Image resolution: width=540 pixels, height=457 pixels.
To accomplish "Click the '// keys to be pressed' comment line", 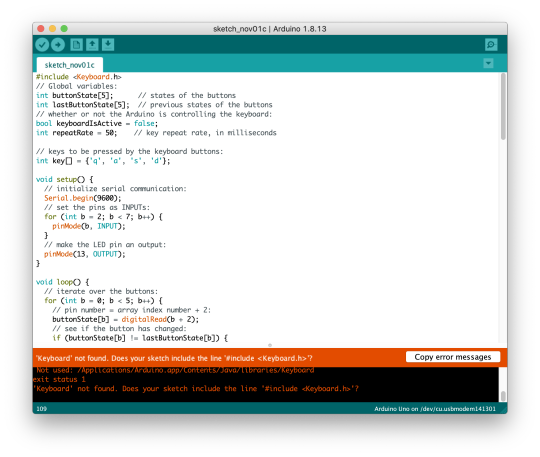I will coord(129,152).
